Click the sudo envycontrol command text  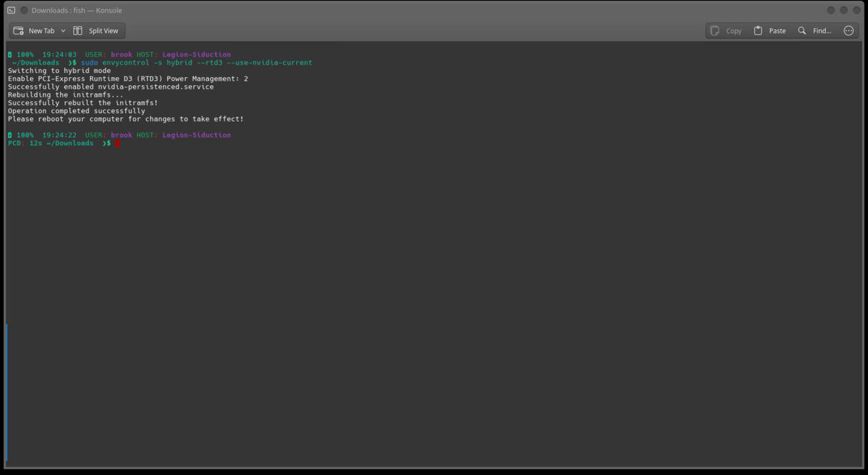197,63
